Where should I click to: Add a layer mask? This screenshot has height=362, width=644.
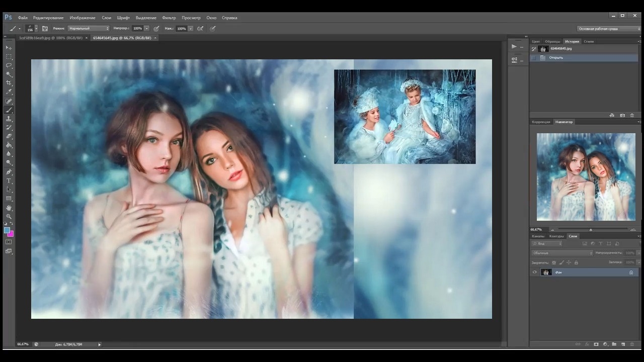[x=596, y=344]
